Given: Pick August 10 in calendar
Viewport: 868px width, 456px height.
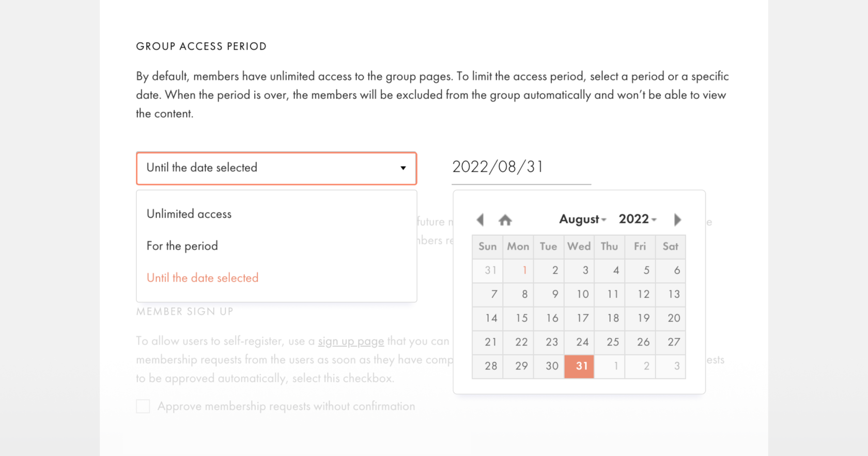Looking at the screenshot, I should (579, 294).
